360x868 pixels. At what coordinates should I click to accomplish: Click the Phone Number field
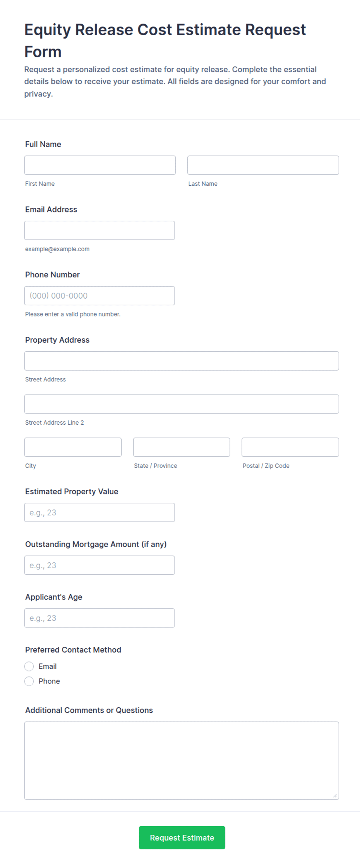click(x=99, y=296)
